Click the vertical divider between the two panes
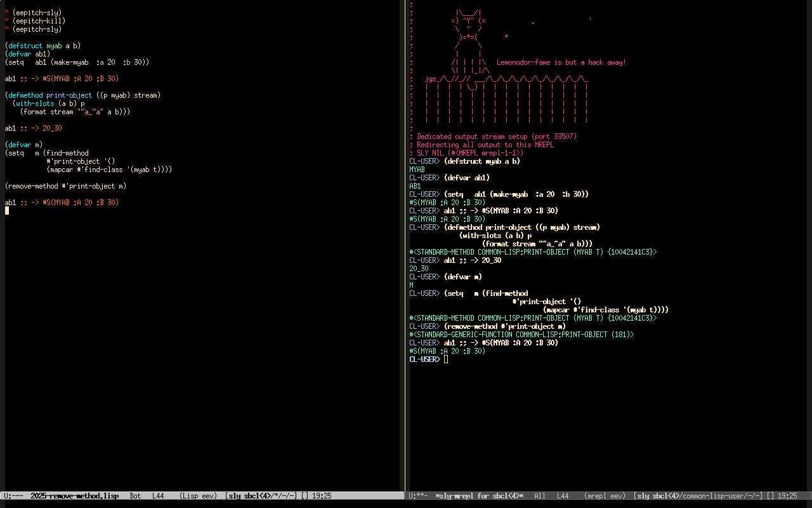812x508 pixels. tap(405, 254)
